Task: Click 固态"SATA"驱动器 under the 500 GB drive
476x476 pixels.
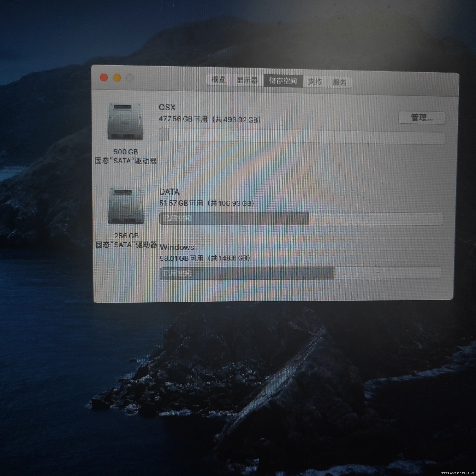Action: pyautogui.click(x=126, y=161)
